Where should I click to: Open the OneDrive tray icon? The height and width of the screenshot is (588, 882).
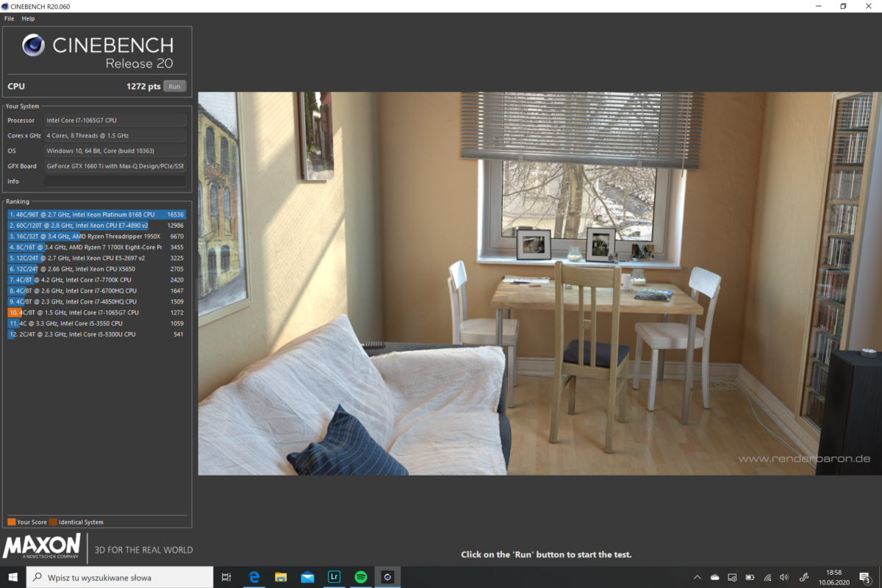point(714,578)
